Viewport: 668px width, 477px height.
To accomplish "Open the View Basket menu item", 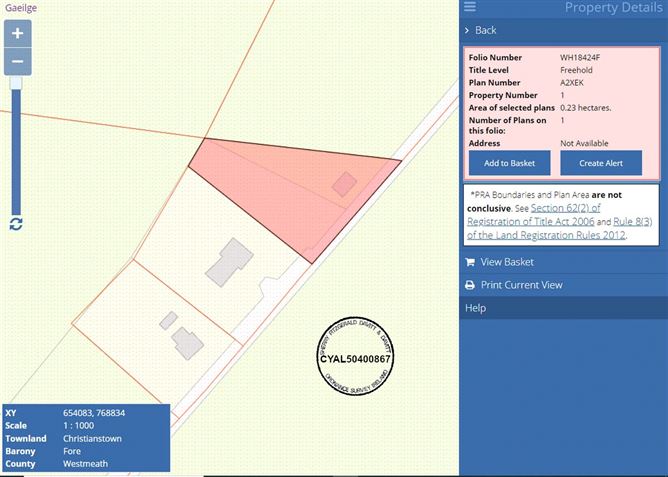I will click(x=507, y=262).
